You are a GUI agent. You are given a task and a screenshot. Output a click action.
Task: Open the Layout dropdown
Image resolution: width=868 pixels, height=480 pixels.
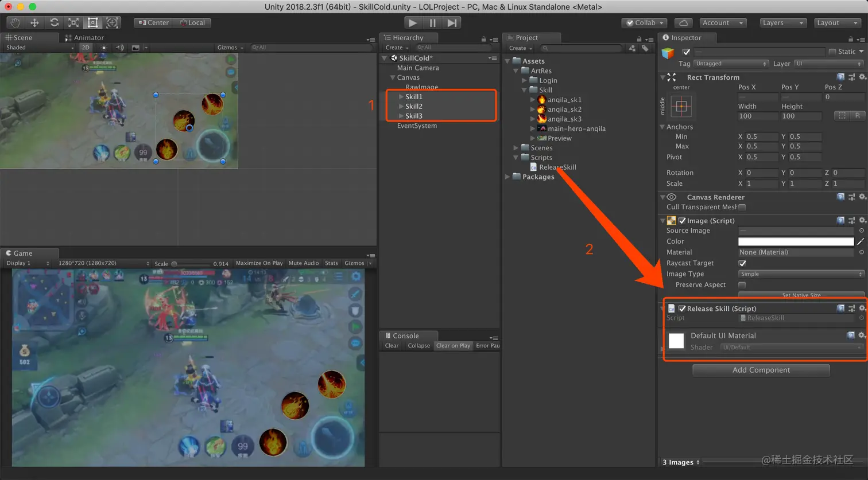coord(838,23)
